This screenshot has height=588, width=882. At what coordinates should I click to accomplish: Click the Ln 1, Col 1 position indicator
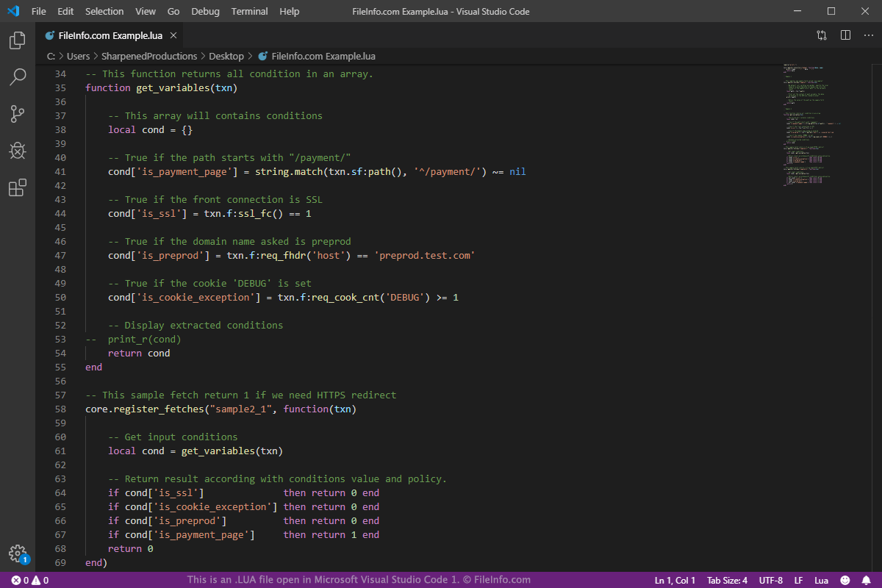[x=675, y=580]
